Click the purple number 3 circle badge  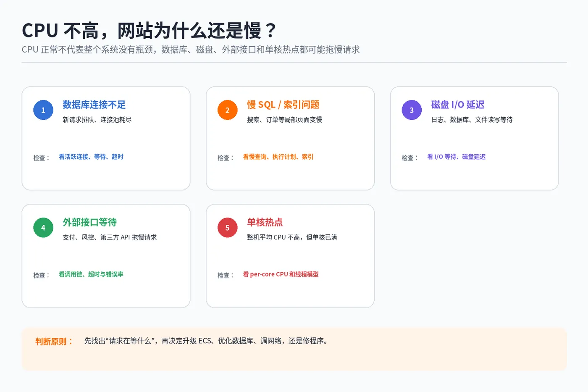tap(412, 110)
